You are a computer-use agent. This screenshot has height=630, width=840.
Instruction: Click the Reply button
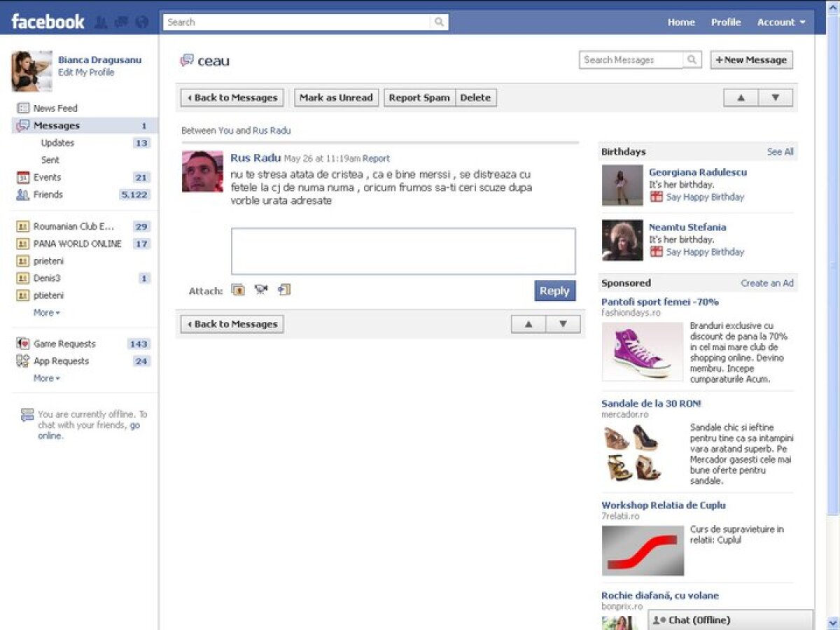(x=554, y=290)
